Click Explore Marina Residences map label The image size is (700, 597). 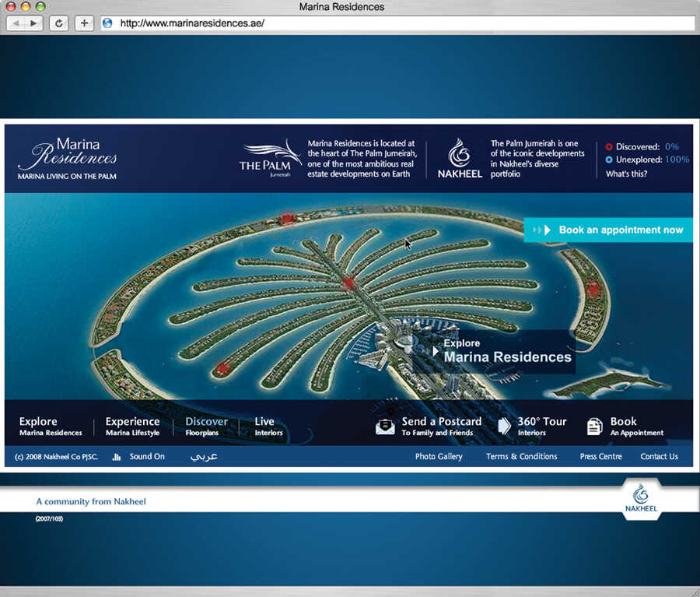pos(507,351)
